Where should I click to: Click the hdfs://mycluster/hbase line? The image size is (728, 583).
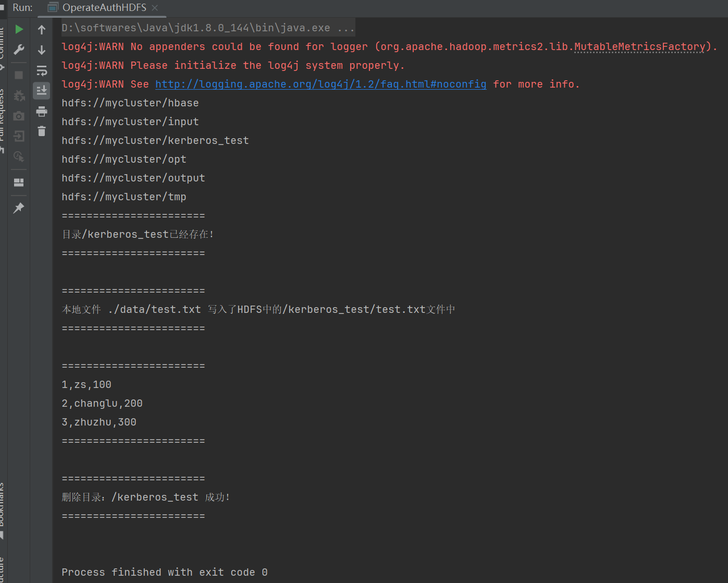[130, 103]
